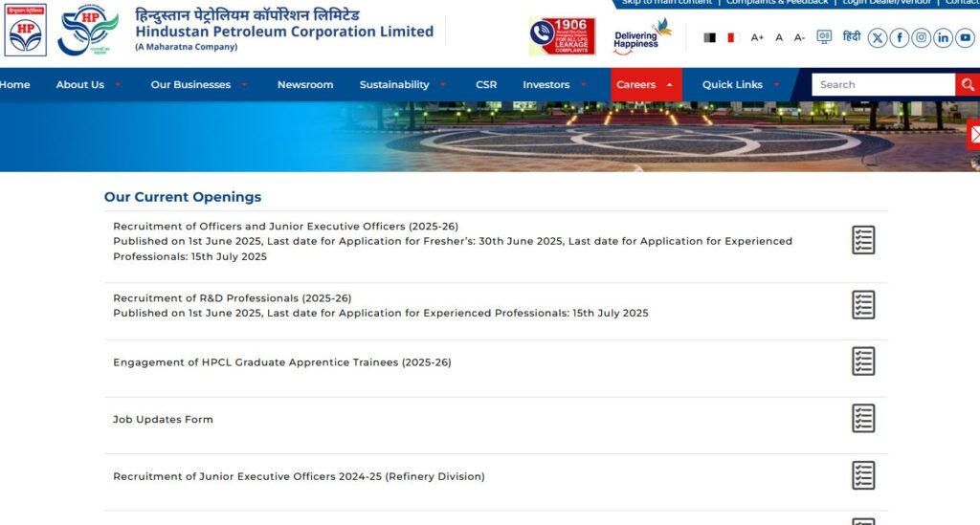This screenshot has height=525, width=980.
Task: Click the HP Swachh Bharat anniversary logo
Action: [88, 30]
